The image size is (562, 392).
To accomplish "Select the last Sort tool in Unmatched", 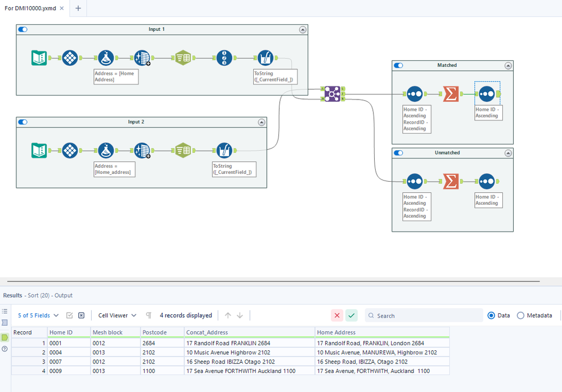I will 487,181.
